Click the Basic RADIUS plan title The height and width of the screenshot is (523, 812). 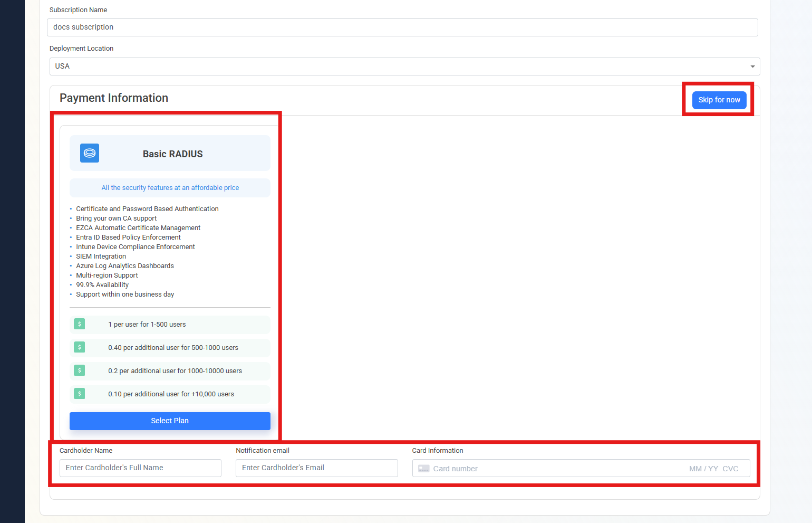173,154
